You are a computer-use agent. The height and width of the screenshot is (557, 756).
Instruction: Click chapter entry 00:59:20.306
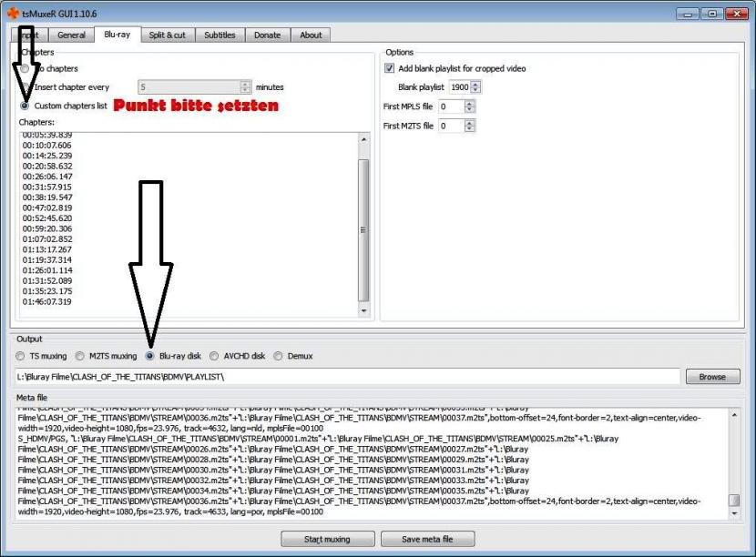(x=47, y=228)
